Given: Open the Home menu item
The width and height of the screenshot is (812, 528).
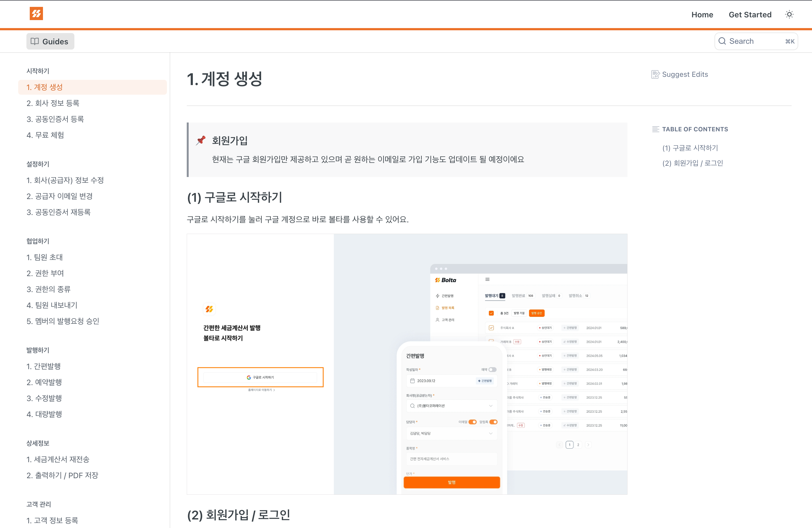Looking at the screenshot, I should (x=702, y=14).
